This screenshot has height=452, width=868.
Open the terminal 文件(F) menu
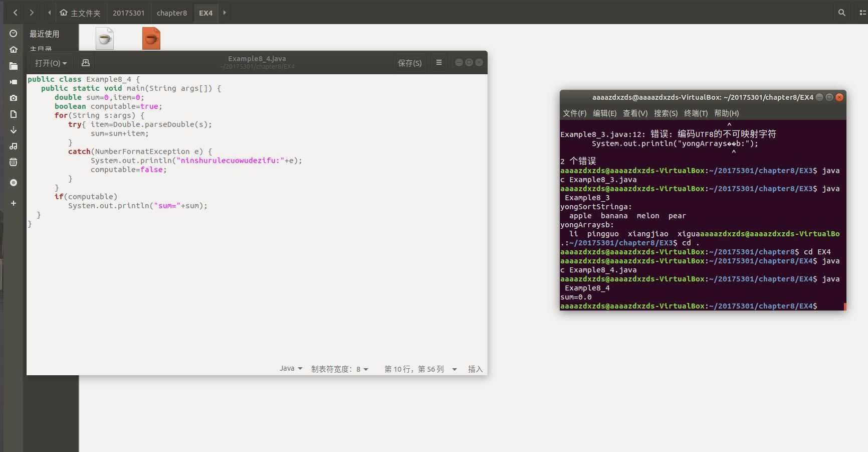pyautogui.click(x=574, y=113)
